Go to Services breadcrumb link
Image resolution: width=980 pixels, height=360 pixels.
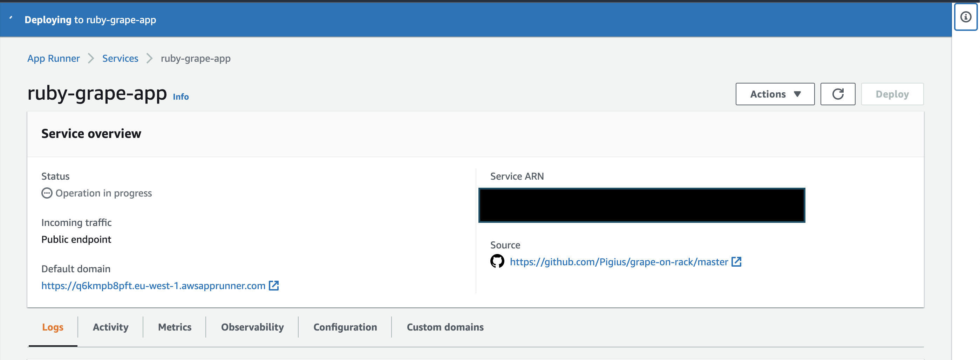pyautogui.click(x=120, y=58)
